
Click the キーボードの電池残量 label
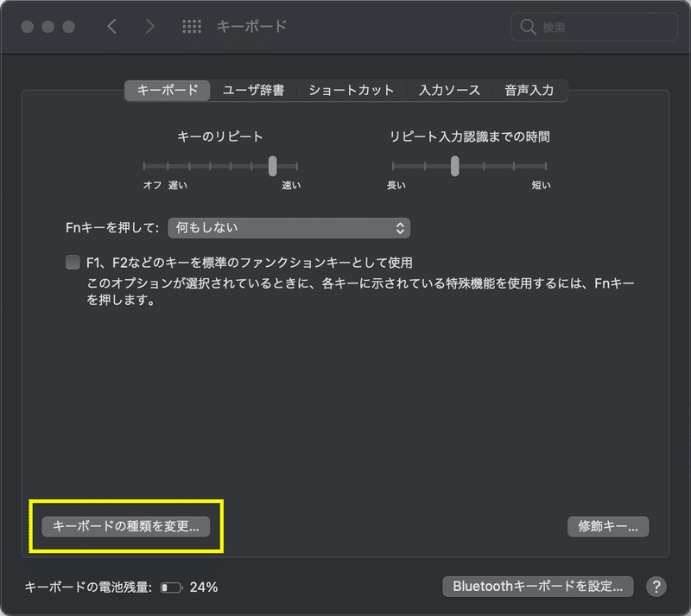pyautogui.click(x=88, y=587)
